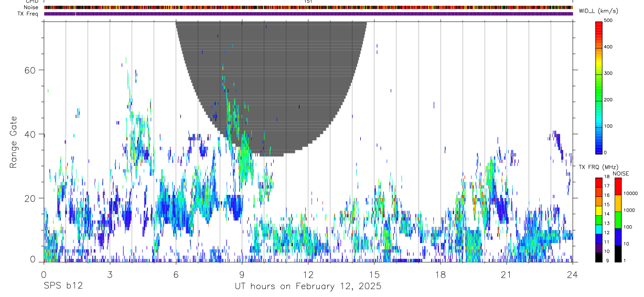
Task: Click the 16 MHz tick label
Action: coord(607,195)
